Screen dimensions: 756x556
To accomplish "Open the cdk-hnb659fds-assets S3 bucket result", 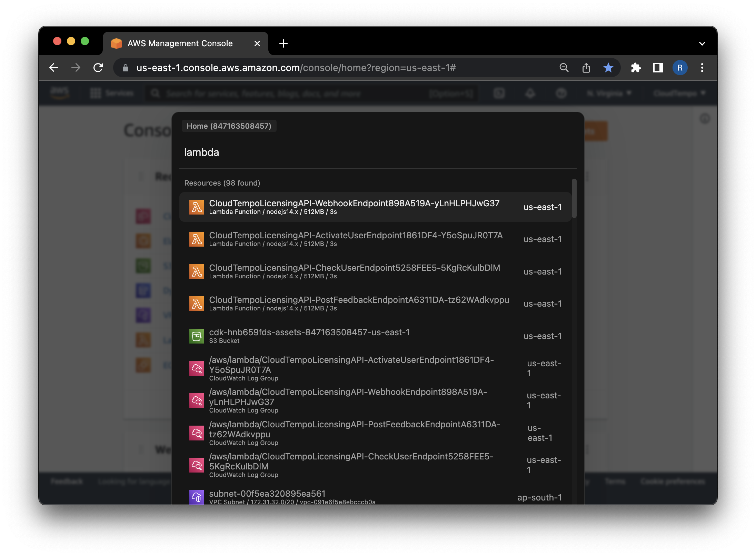I will (x=375, y=336).
